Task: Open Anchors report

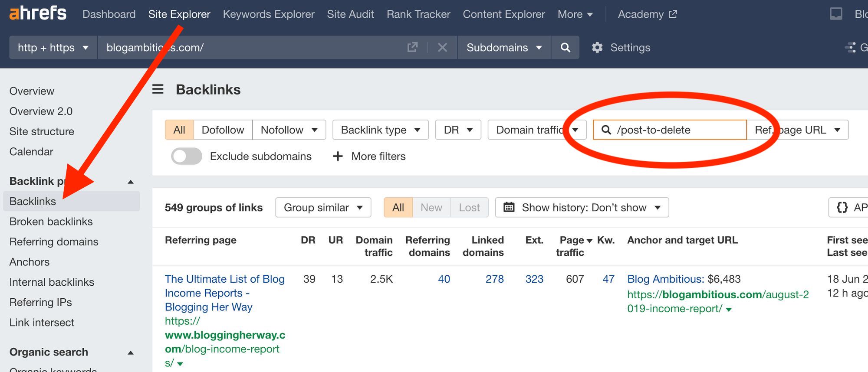Action: point(30,262)
